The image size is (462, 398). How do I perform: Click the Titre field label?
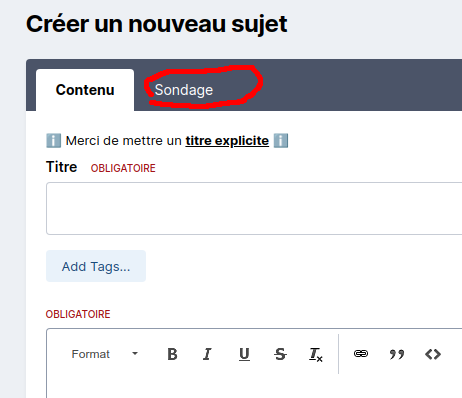[x=62, y=167]
